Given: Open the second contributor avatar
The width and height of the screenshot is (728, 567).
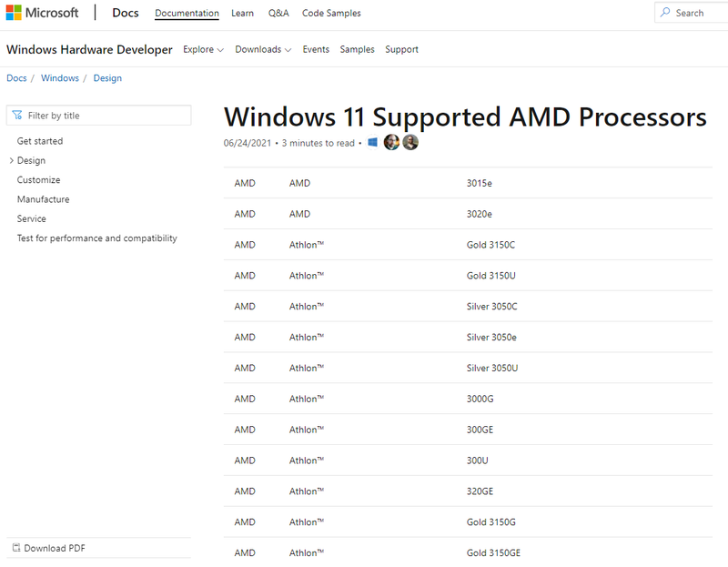Looking at the screenshot, I should 410,142.
